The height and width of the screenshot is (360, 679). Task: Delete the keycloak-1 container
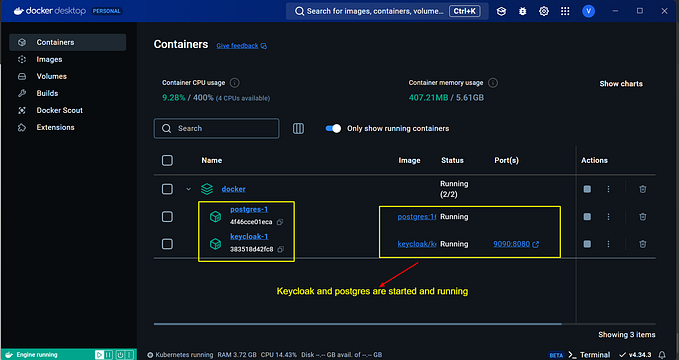[x=643, y=244]
